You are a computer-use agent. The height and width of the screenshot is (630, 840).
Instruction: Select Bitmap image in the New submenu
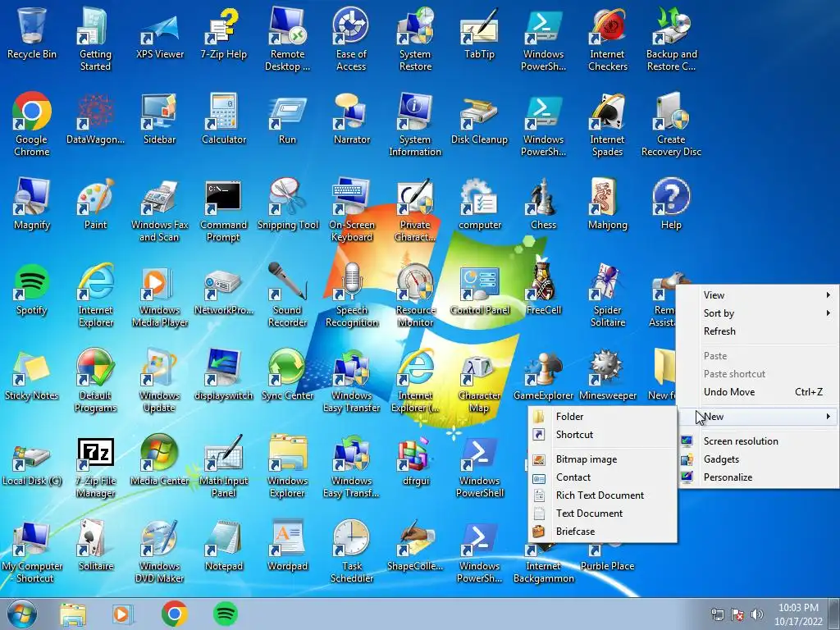[603, 459]
